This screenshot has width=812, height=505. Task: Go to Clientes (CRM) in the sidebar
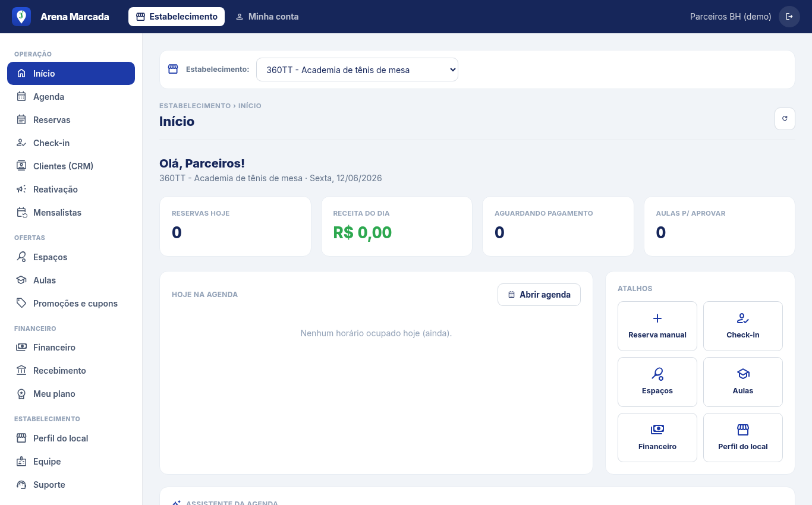(71, 166)
